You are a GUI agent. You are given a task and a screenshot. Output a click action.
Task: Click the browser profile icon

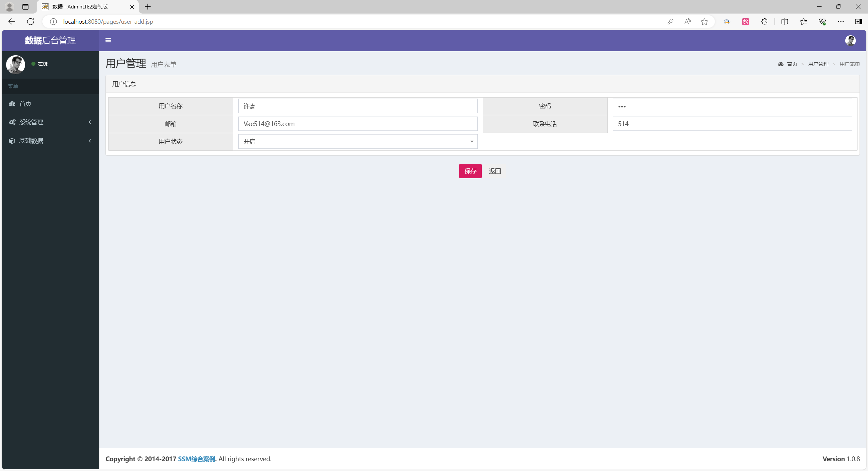pyautogui.click(x=9, y=7)
